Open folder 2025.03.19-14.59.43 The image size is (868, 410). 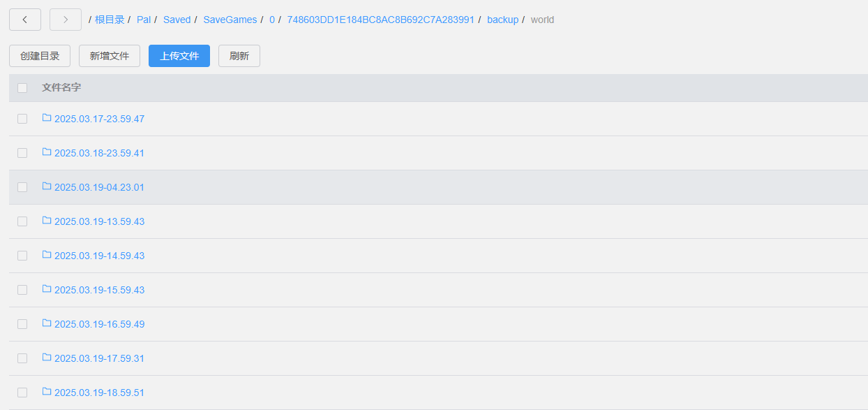click(99, 256)
